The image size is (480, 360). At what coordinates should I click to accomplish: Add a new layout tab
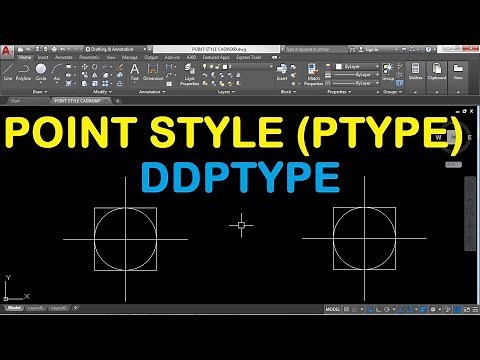pos(76,308)
